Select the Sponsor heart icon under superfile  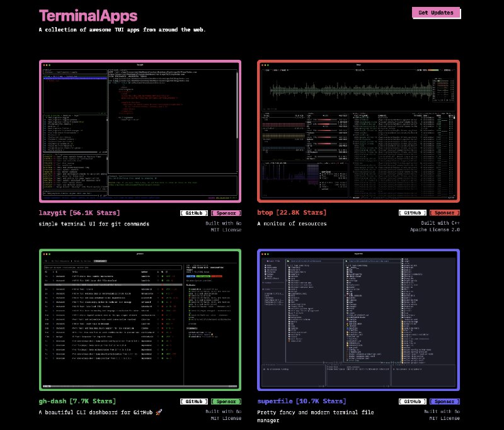tap(444, 402)
